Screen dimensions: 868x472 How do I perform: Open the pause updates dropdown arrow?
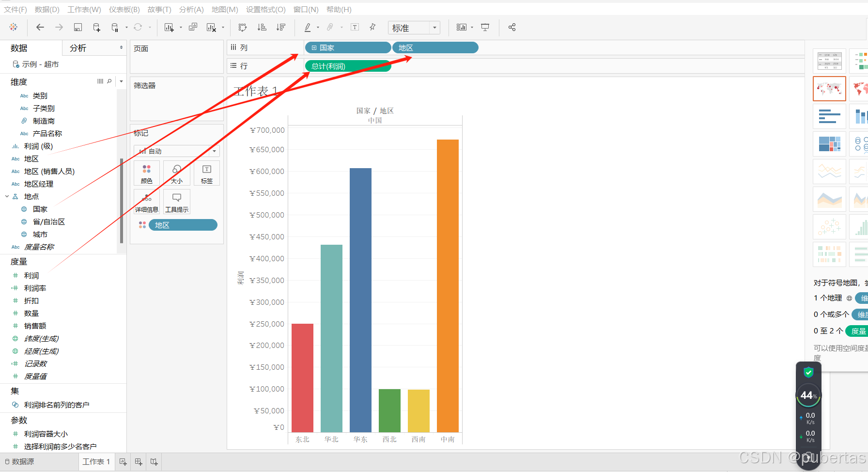click(126, 28)
